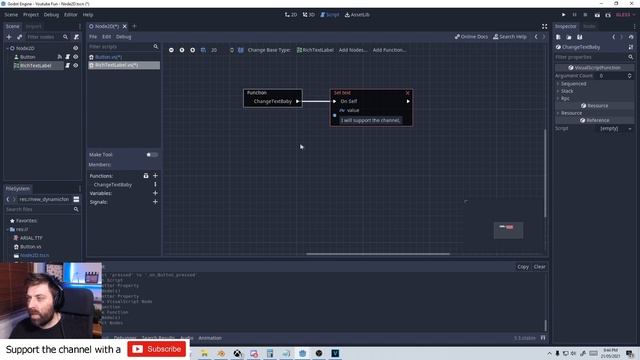This screenshot has height=360, width=640.
Task: Zoom out the visual script graph
Action: 171,50
